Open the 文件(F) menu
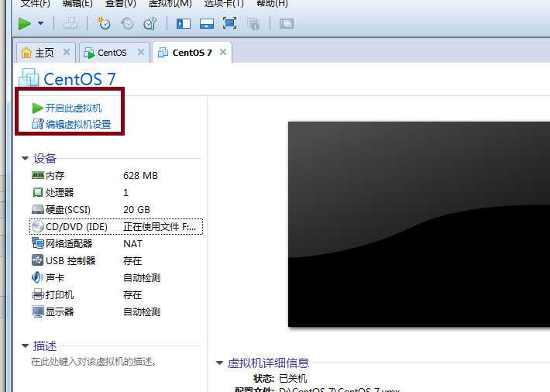Image resolution: width=550 pixels, height=392 pixels. click(36, 4)
